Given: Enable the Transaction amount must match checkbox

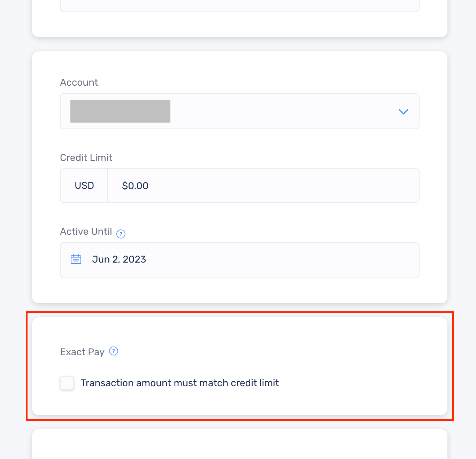Looking at the screenshot, I should point(67,383).
